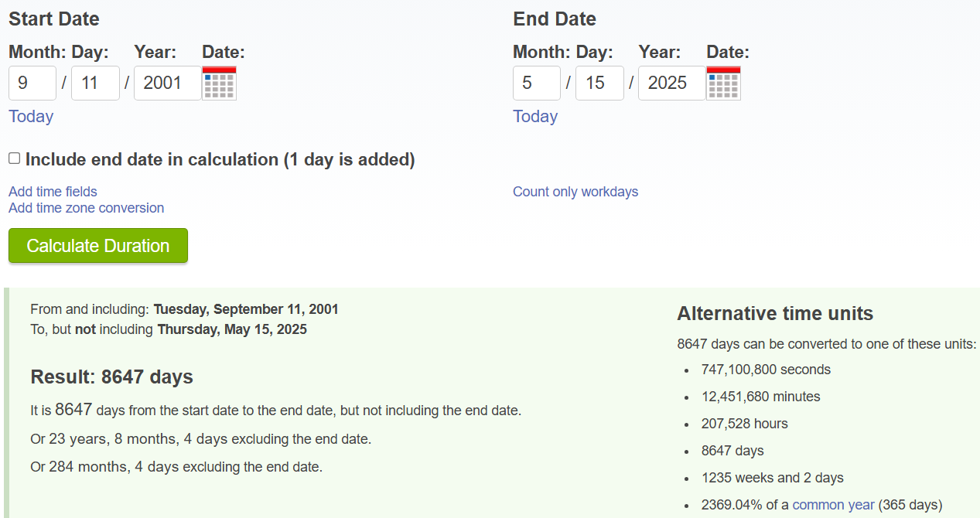Select the 284 months, 4 days line

[x=176, y=467]
